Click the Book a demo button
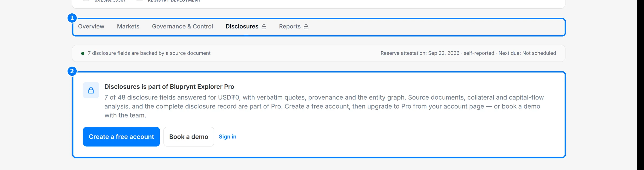This screenshot has width=644, height=170. click(x=189, y=137)
